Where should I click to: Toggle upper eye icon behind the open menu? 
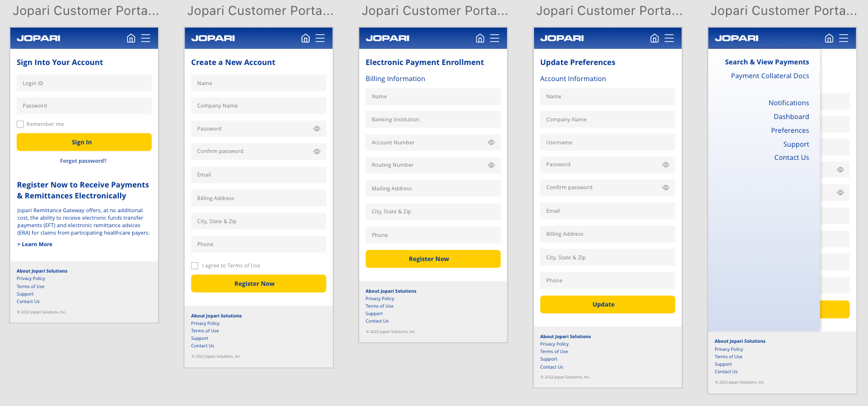pos(840,170)
